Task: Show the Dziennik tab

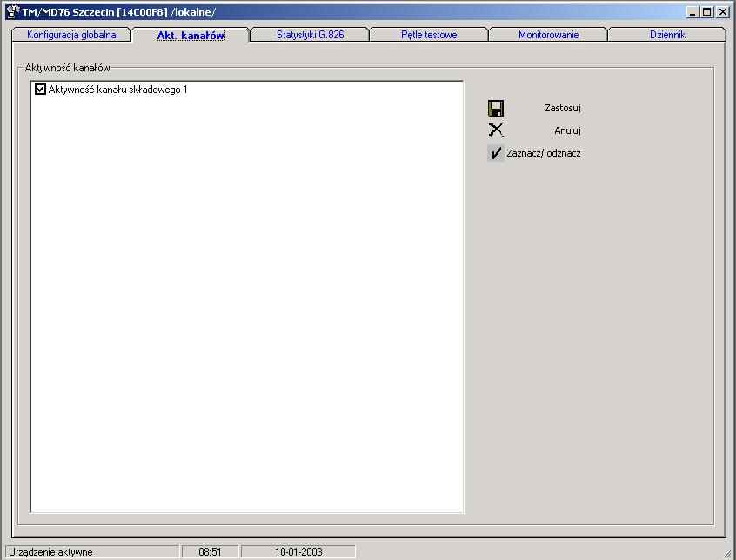Action: tap(667, 35)
